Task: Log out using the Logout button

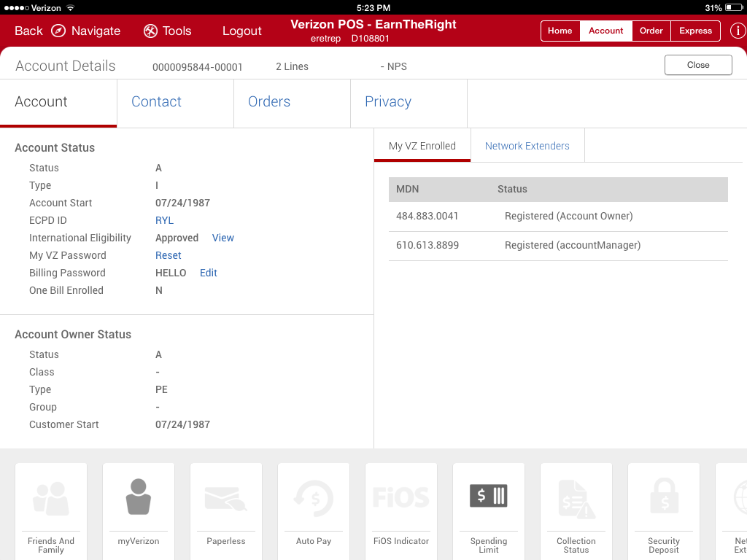Action: 242,31
